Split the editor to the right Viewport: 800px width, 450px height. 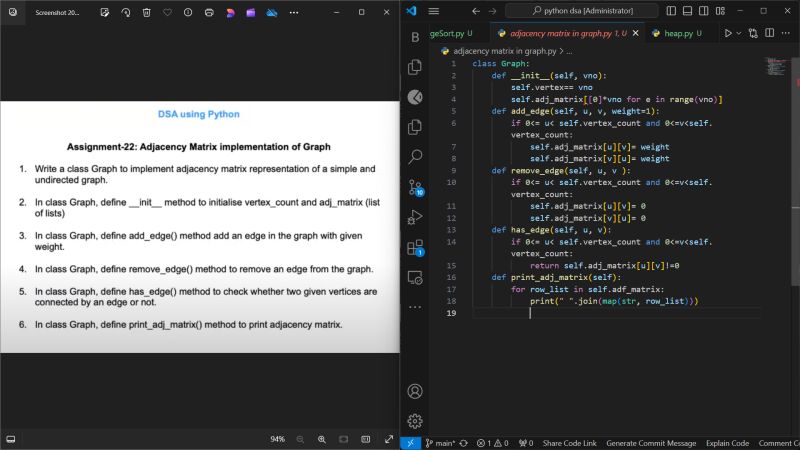[769, 33]
